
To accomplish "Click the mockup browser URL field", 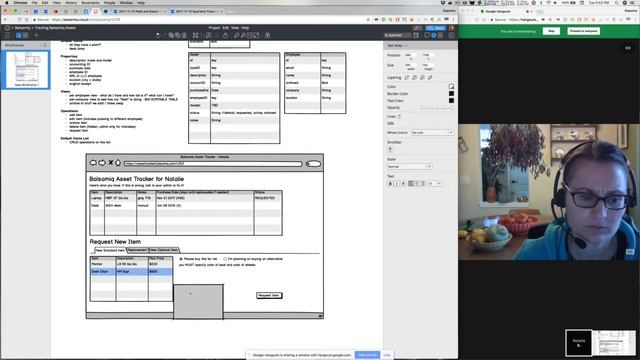I will 213,164.
